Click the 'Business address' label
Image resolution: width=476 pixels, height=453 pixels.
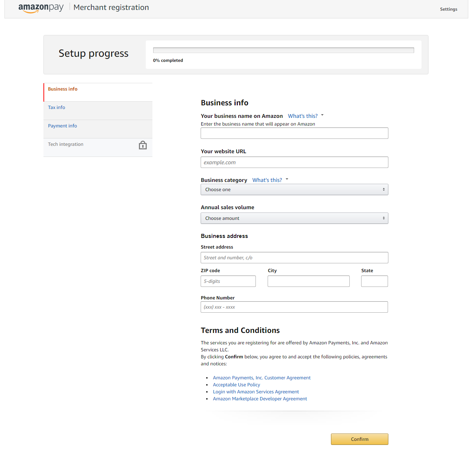pos(224,236)
